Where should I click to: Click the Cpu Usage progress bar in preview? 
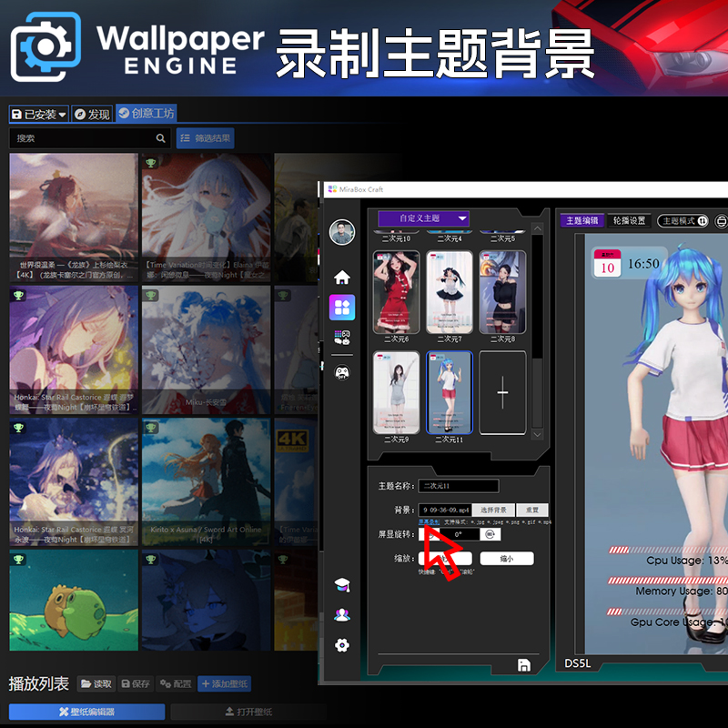pyautogui.click(x=668, y=551)
